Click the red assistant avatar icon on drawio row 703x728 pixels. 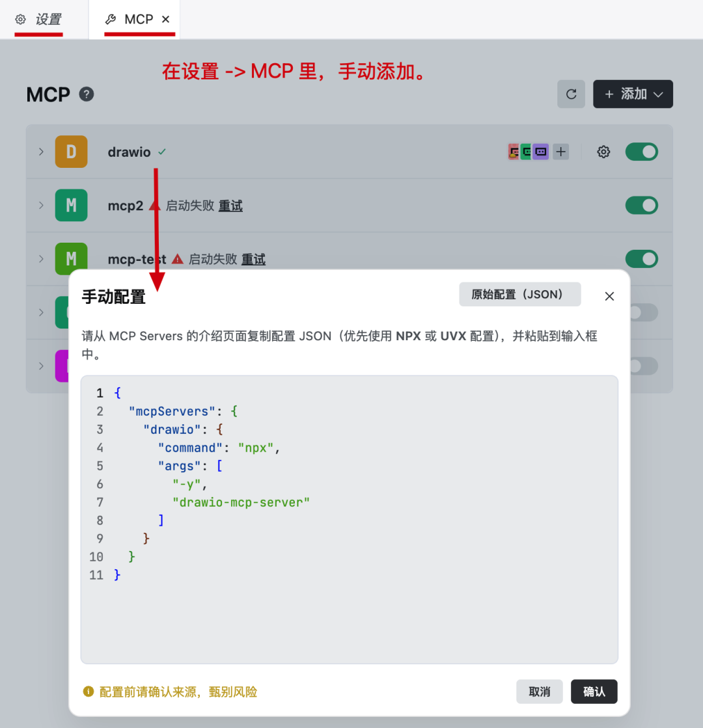pos(514,151)
